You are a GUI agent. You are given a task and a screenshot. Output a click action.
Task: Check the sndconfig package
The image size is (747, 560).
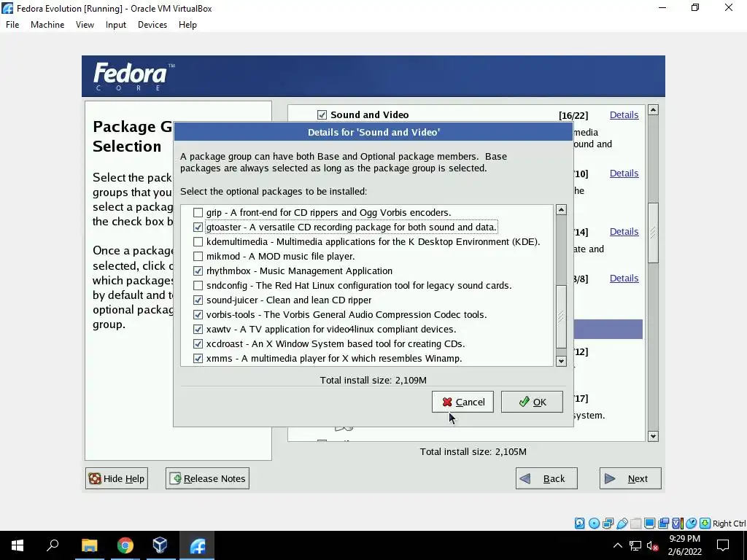pos(198,286)
